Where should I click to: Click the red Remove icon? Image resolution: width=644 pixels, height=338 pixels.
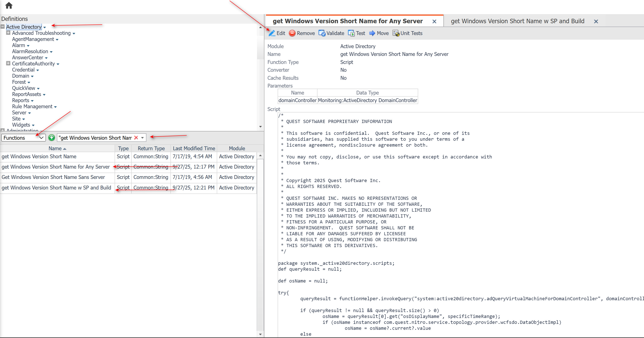tap(292, 33)
